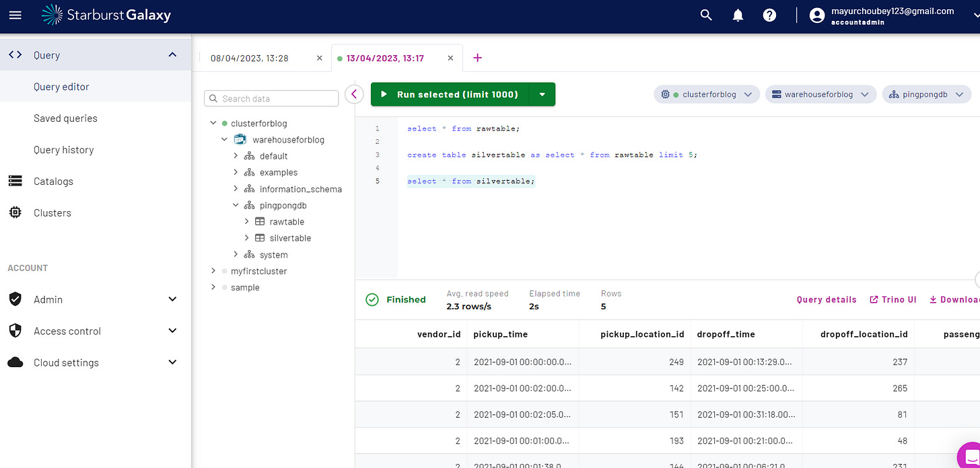Expand the default schema
Viewport: 980px width, 468px height.
[x=236, y=156]
